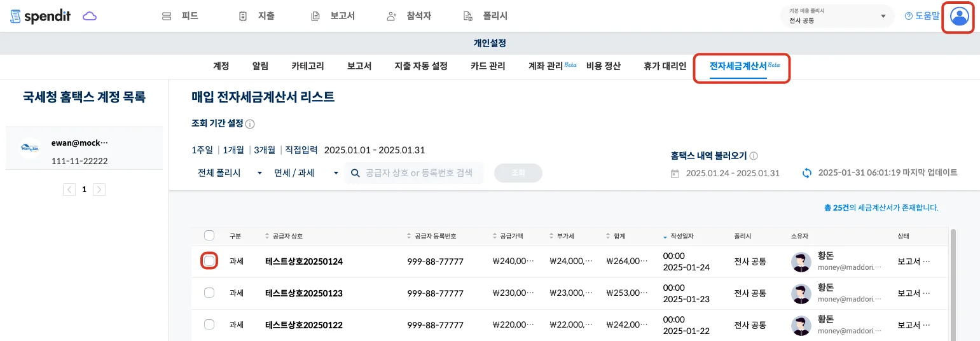Image resolution: width=980 pixels, height=341 pixels.
Task: Click the 조회 search button
Action: pos(518,173)
